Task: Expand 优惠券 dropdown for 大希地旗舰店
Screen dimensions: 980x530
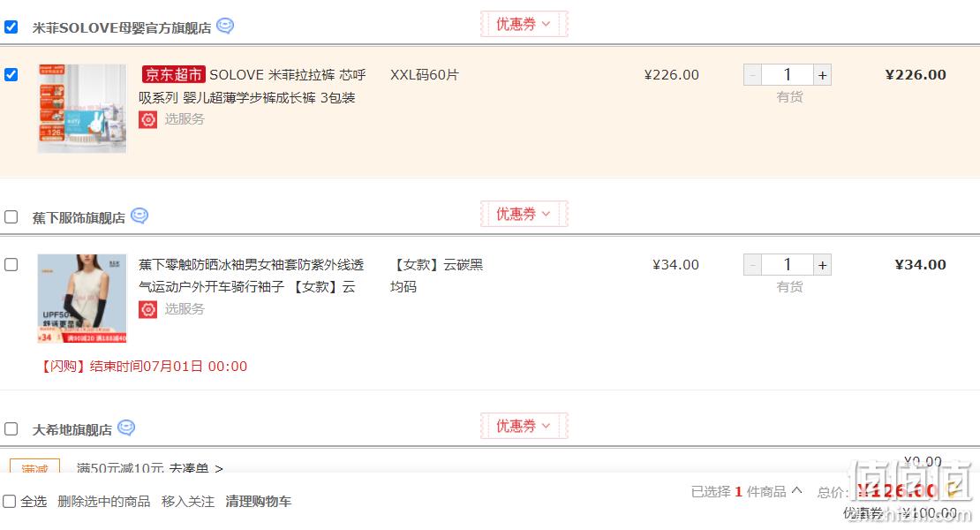Action: [x=524, y=426]
